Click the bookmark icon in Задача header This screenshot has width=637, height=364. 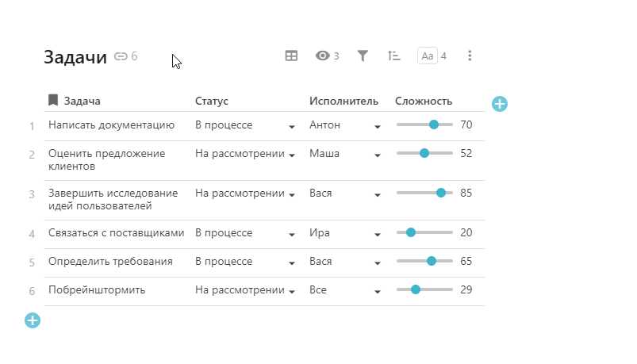coord(53,100)
